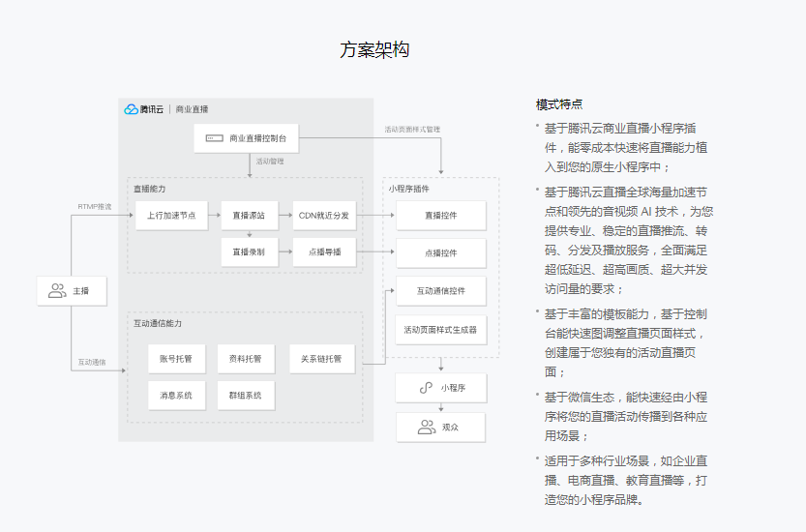Click the bullet starting 适用于多种行业场景
The height and width of the screenshot is (532, 806).
pos(626,480)
